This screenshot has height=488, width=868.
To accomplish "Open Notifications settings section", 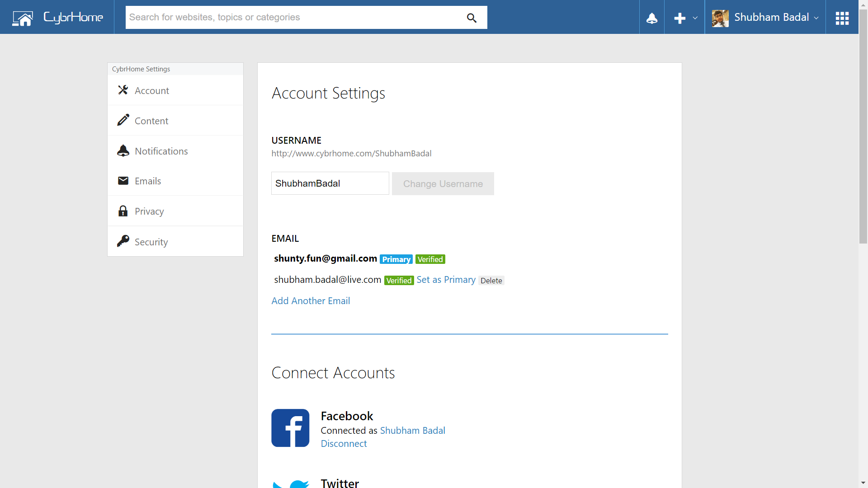I will (x=175, y=151).
